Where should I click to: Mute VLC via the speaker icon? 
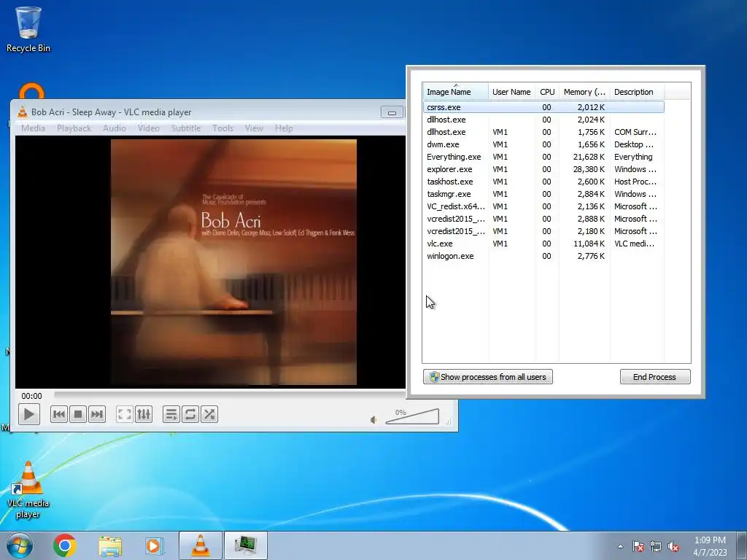373,419
